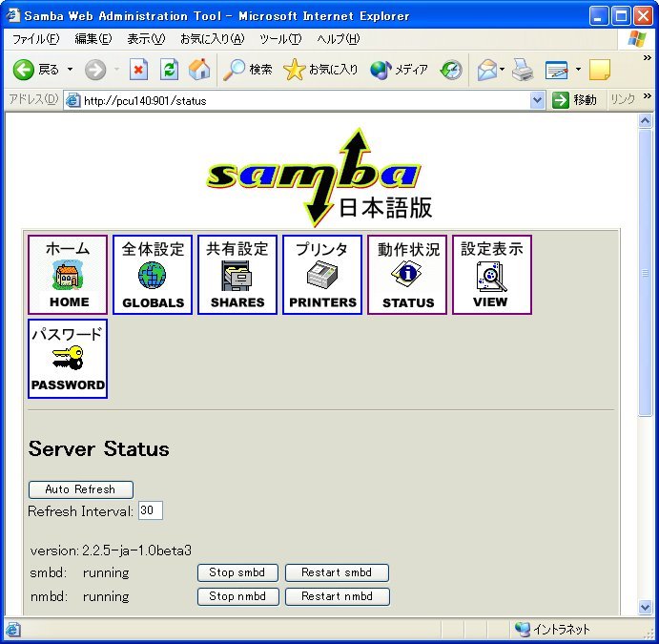Click the IE Forward arrow button
659x644 pixels.
(x=95, y=70)
